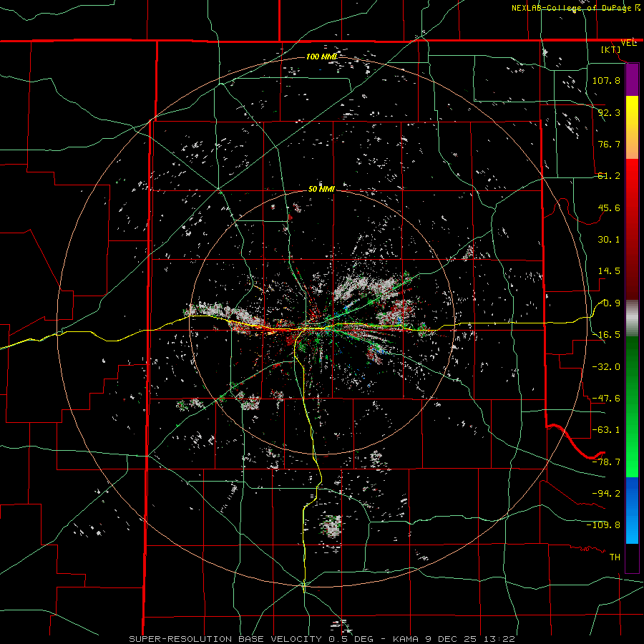Select the -109.8 legend value

(x=603, y=525)
